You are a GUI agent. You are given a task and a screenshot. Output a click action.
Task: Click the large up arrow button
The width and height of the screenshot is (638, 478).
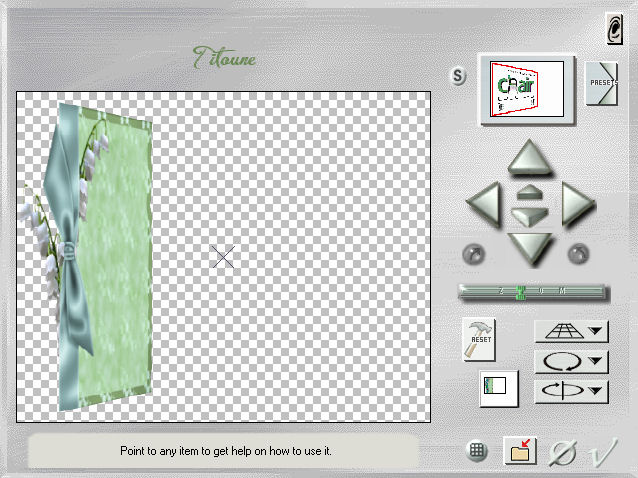(529, 157)
